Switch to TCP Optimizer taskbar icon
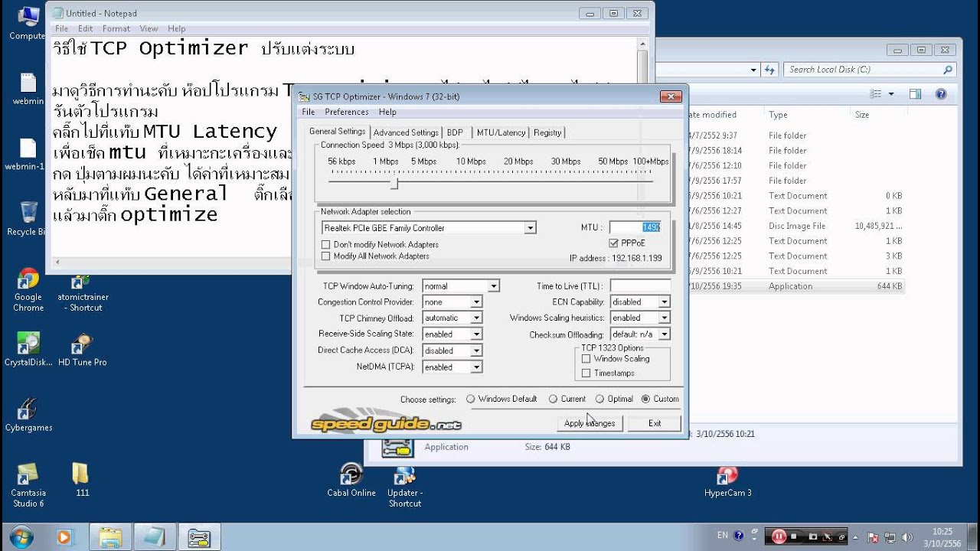 pos(199,536)
